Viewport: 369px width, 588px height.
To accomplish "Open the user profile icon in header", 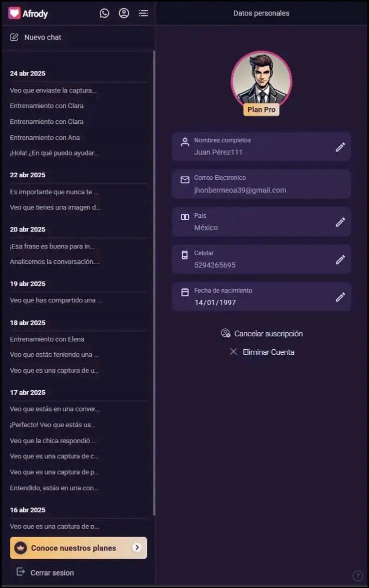I will (x=123, y=13).
